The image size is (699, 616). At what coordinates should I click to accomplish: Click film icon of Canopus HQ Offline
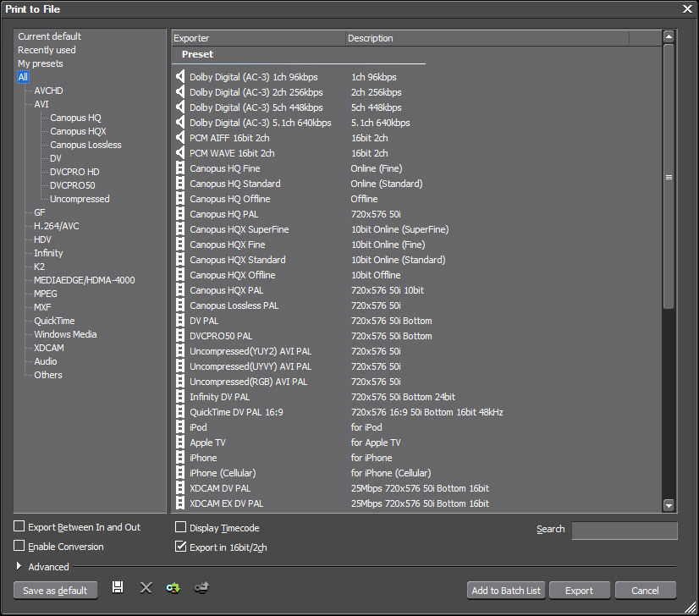pyautogui.click(x=180, y=198)
